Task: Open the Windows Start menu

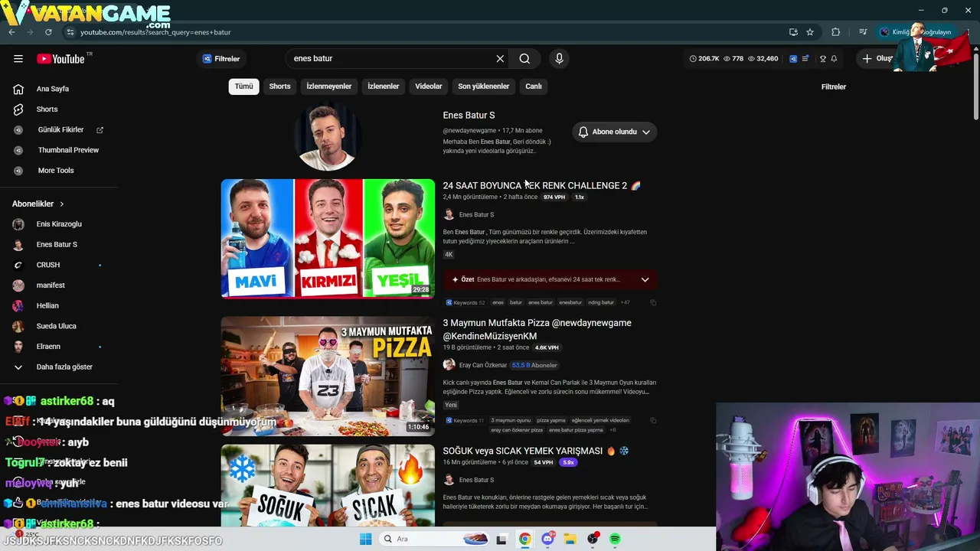Action: click(x=366, y=540)
